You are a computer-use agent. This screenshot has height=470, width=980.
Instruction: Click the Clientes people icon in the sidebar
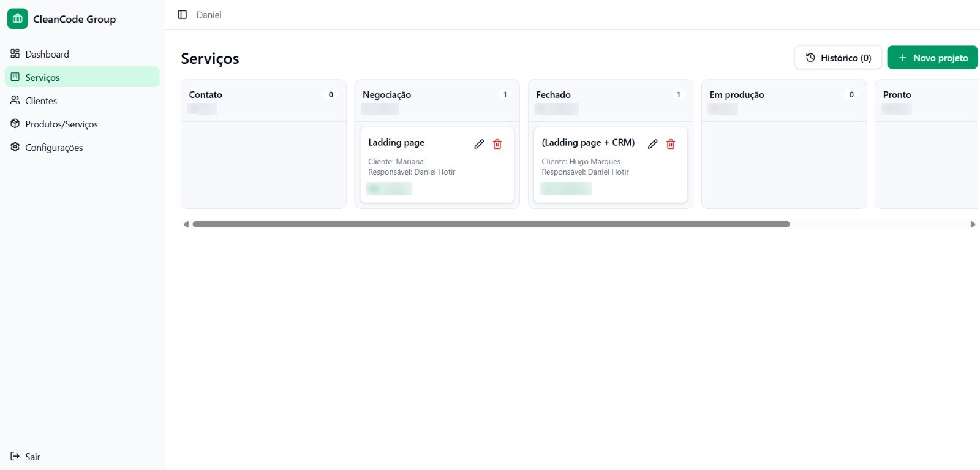[x=15, y=100]
